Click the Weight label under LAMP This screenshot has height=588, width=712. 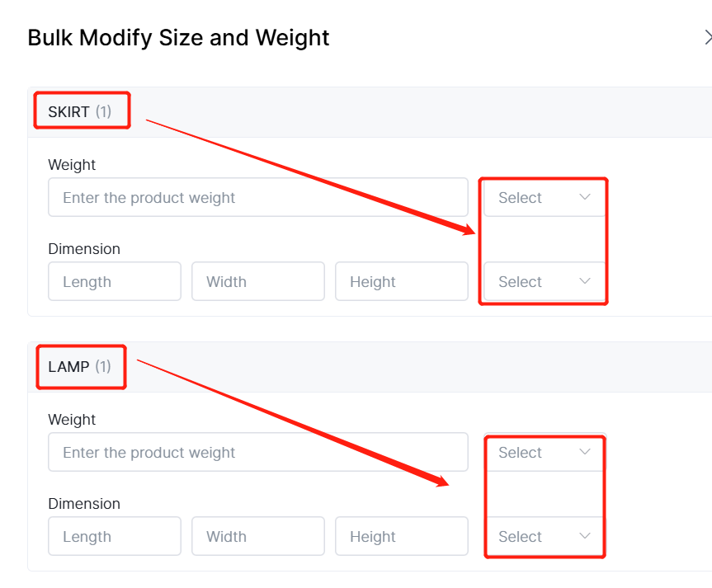pos(72,420)
